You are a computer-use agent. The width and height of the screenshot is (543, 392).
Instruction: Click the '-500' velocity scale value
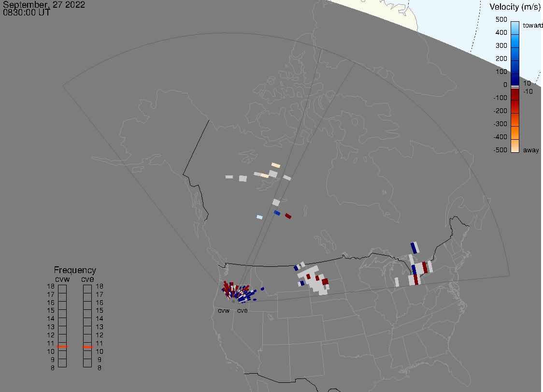click(500, 150)
